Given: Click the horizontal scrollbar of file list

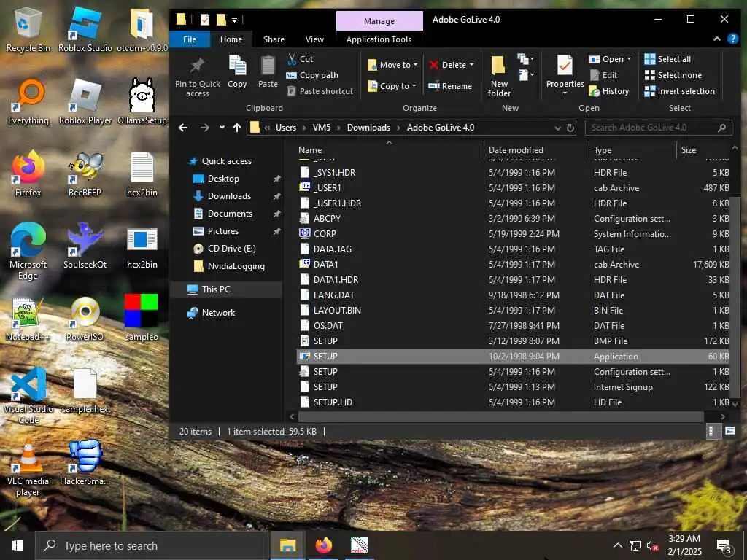Looking at the screenshot, I should point(500,416).
